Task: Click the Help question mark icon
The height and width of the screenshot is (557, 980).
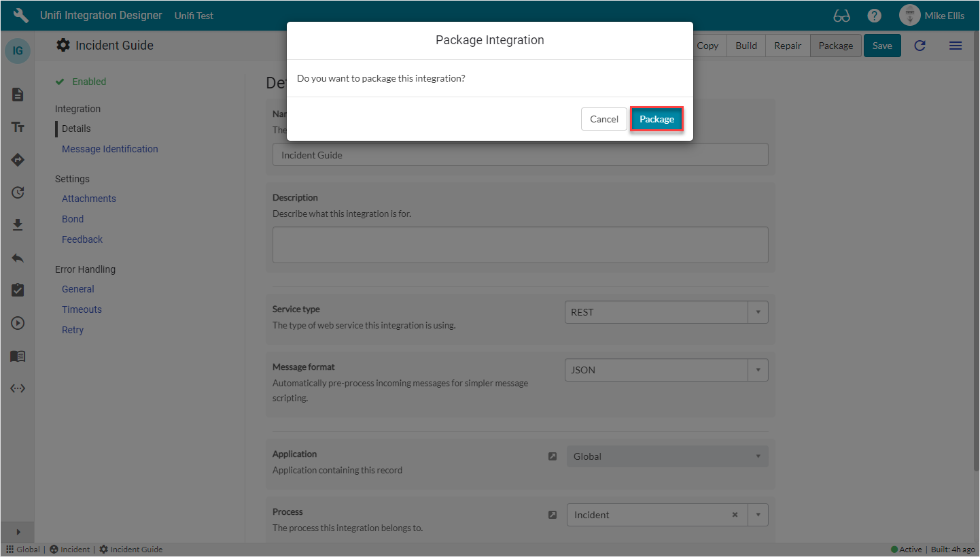Action: pyautogui.click(x=874, y=15)
